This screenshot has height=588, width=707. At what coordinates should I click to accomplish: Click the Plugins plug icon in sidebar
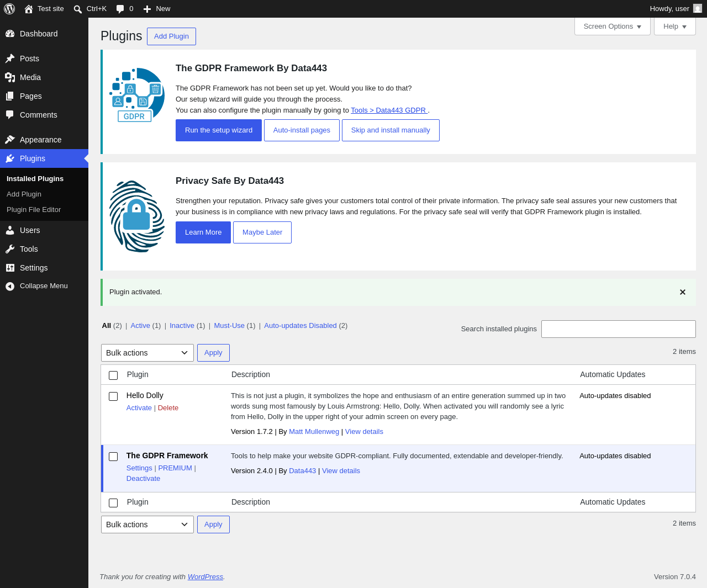pos(10,158)
